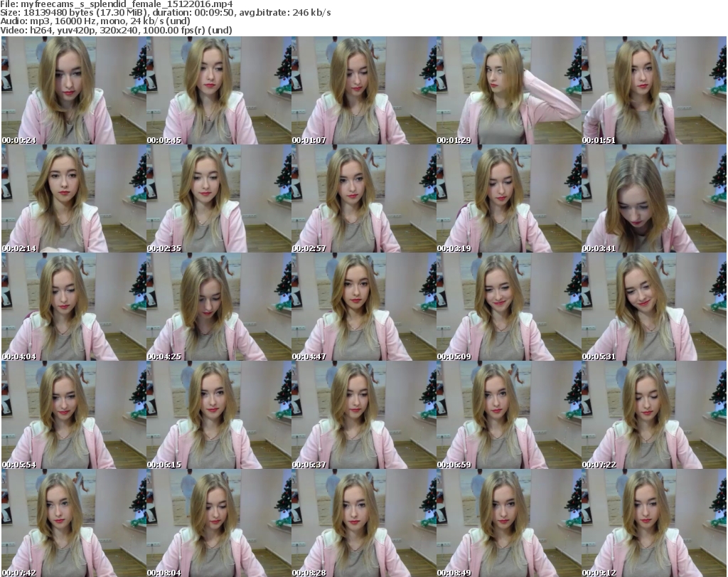Choose the thumbnail marked 00:08:28
This screenshot has height=577, width=728.
[x=363, y=523]
